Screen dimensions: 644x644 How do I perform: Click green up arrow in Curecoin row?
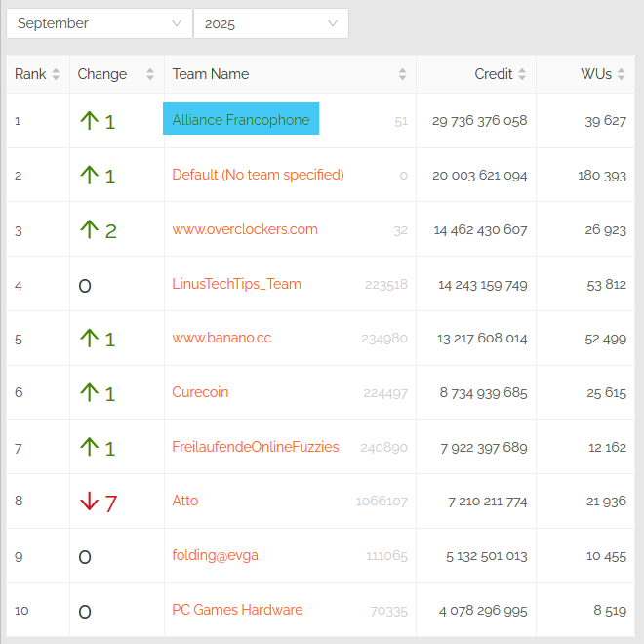(x=90, y=393)
